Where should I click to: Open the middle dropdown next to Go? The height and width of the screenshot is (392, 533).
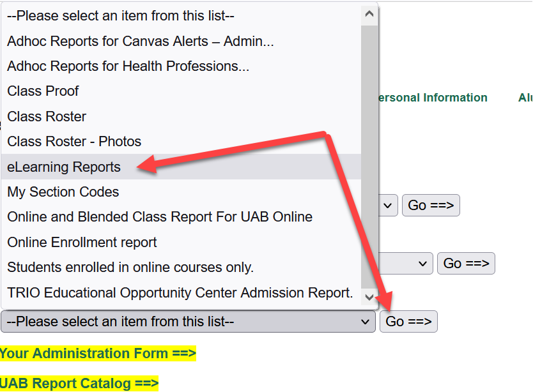pyautogui.click(x=406, y=263)
